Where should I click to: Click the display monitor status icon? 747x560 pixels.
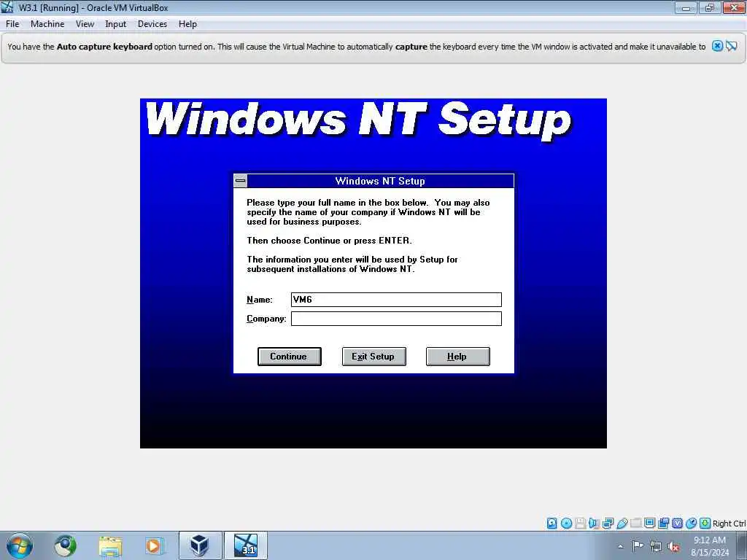[x=649, y=524]
